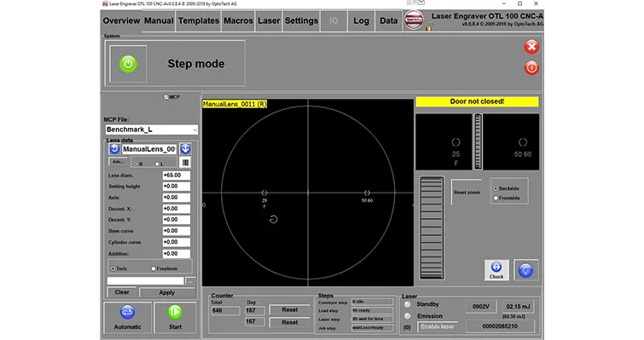Click the blue light bulb icon

[x=525, y=270]
